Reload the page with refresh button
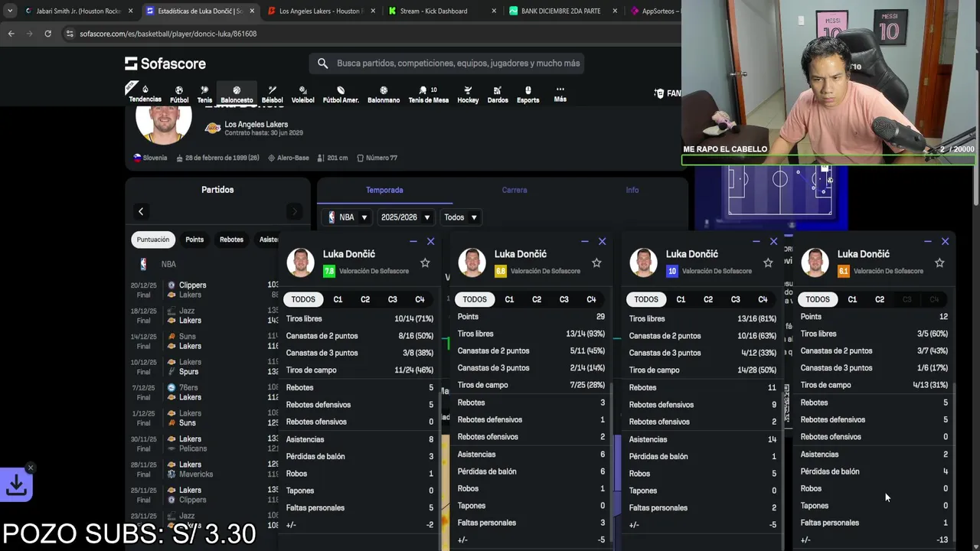 tap(47, 34)
